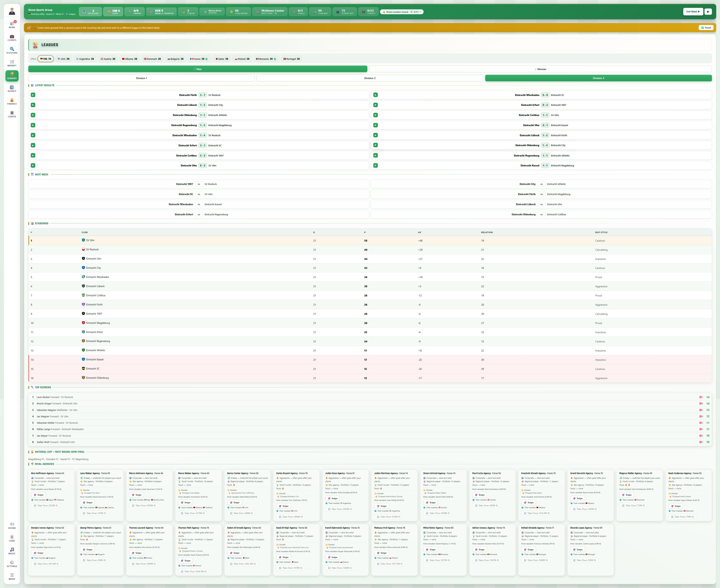Viewport: 720px width, 588px height.
Task: Click the 86 Star Maker stat
Action: pos(239,12)
